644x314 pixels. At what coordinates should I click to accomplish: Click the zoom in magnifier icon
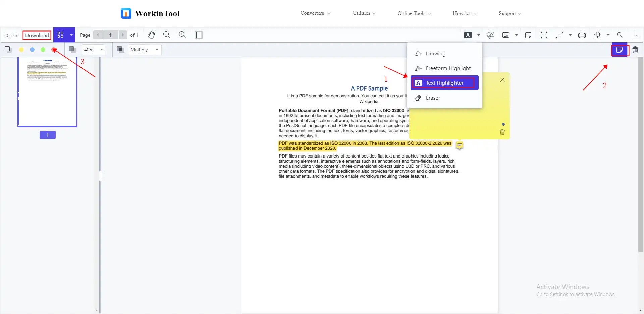pos(182,35)
